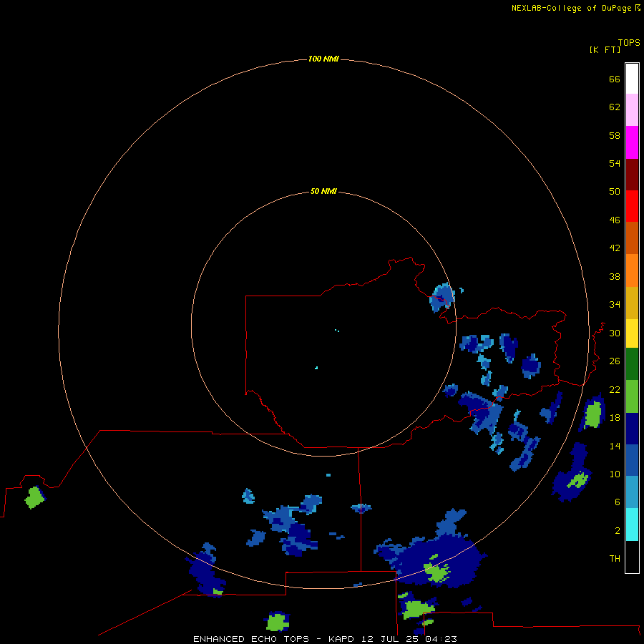Click legend value 10
This screenshot has height=644, width=644.
click(615, 474)
